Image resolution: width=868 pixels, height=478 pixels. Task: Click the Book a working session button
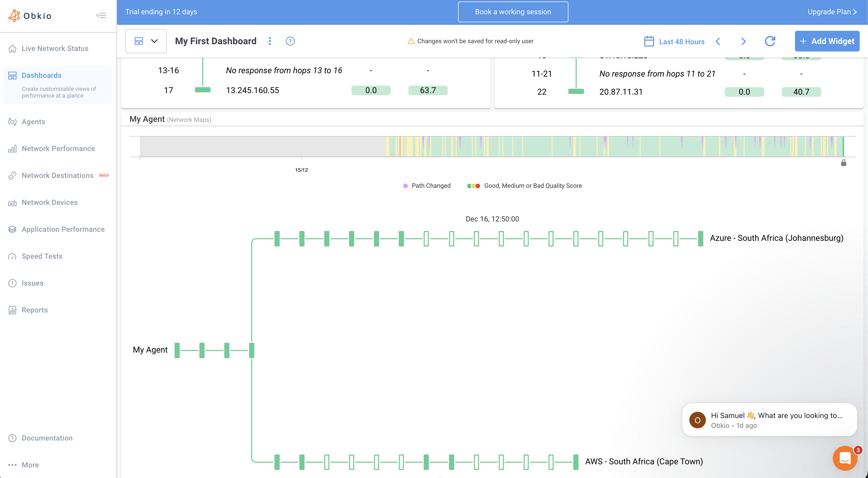click(512, 11)
